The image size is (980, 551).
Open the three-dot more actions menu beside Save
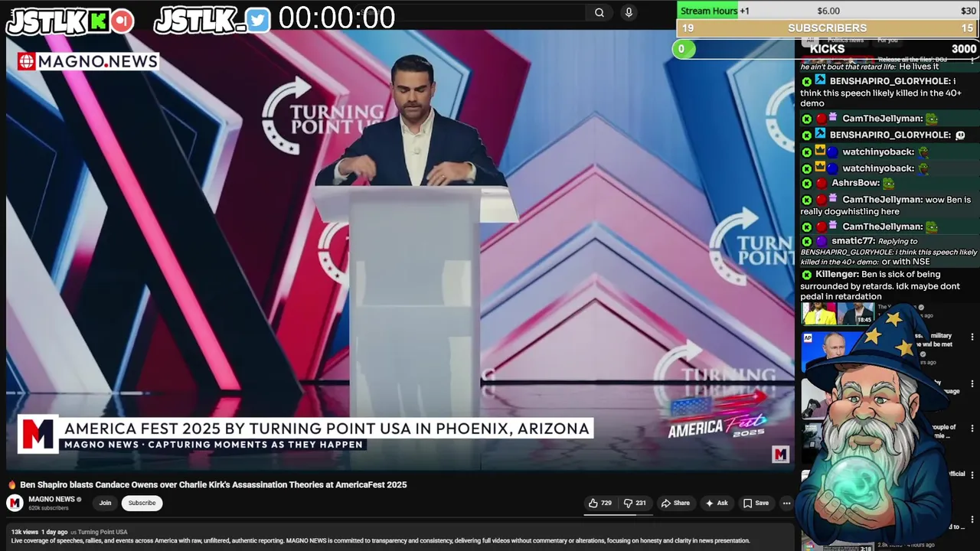[x=786, y=503]
